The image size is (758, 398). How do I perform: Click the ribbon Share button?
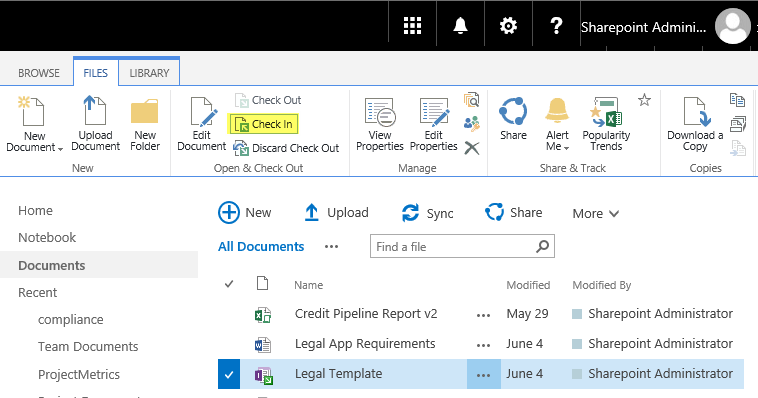(x=513, y=119)
